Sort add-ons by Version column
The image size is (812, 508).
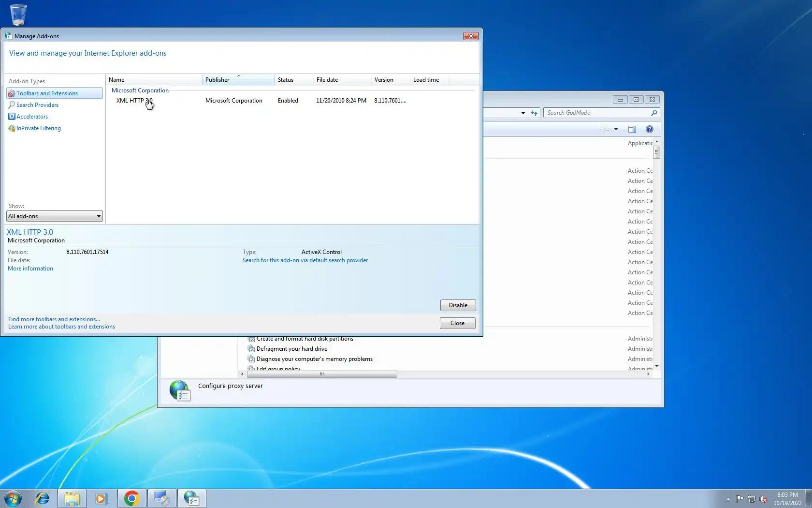391,80
